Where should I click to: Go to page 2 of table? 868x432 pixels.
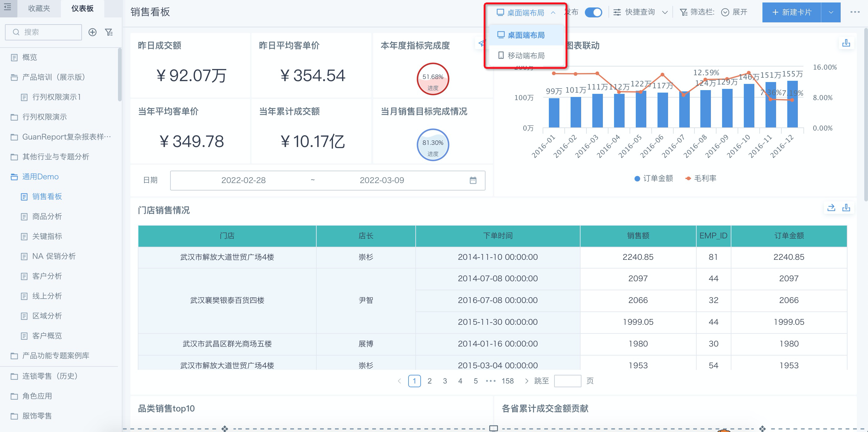(x=429, y=381)
